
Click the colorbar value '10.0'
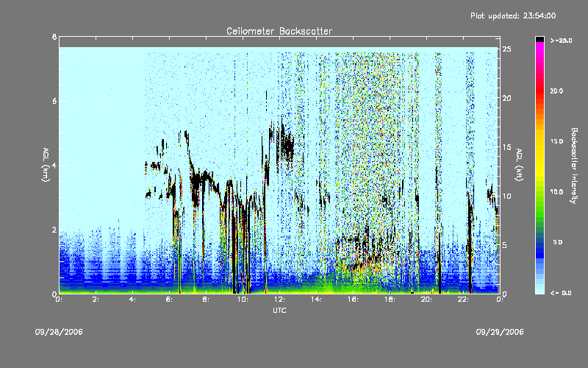point(556,192)
